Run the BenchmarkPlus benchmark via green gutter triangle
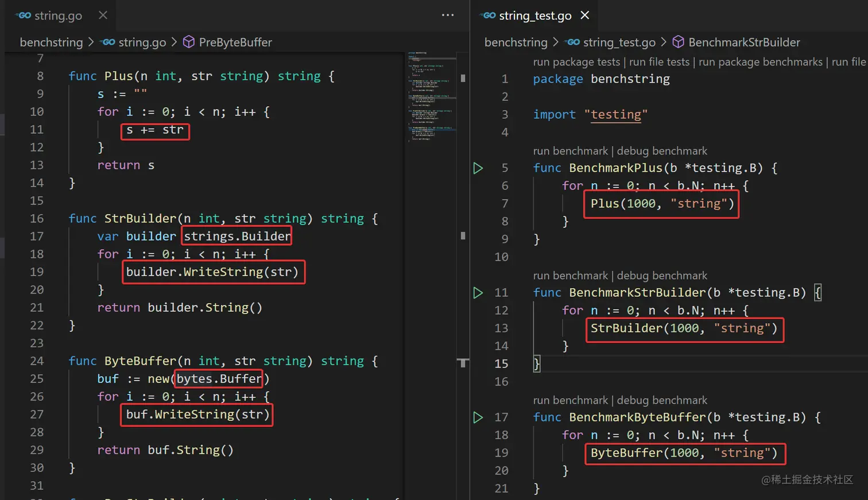The image size is (868, 500). (478, 168)
